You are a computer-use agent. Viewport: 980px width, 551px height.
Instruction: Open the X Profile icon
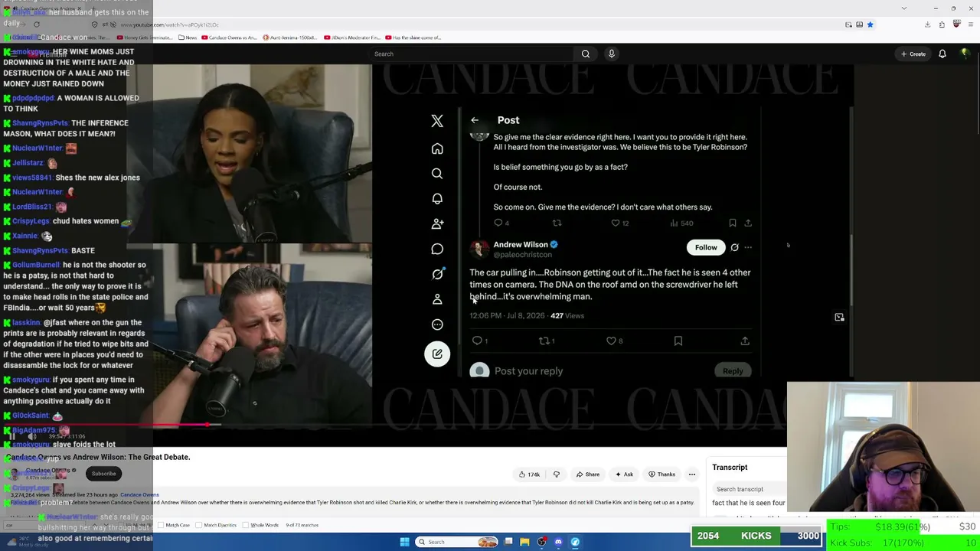point(437,299)
